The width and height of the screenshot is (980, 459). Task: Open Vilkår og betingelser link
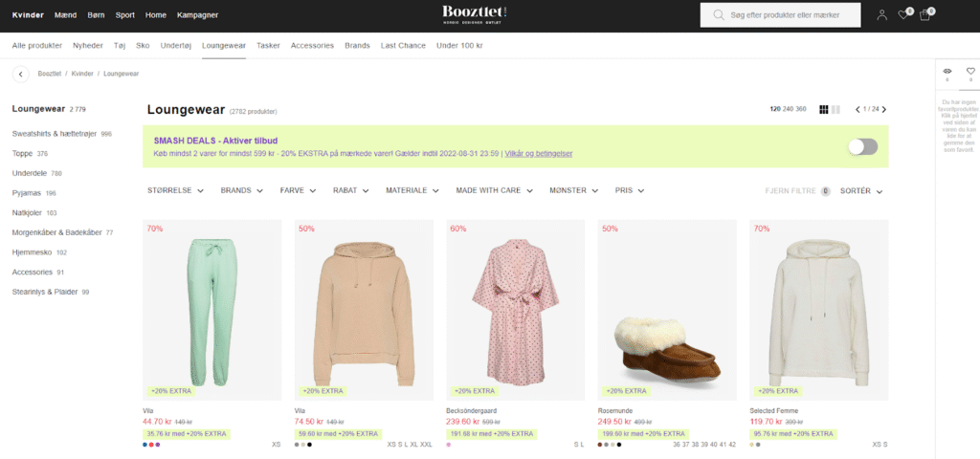539,154
